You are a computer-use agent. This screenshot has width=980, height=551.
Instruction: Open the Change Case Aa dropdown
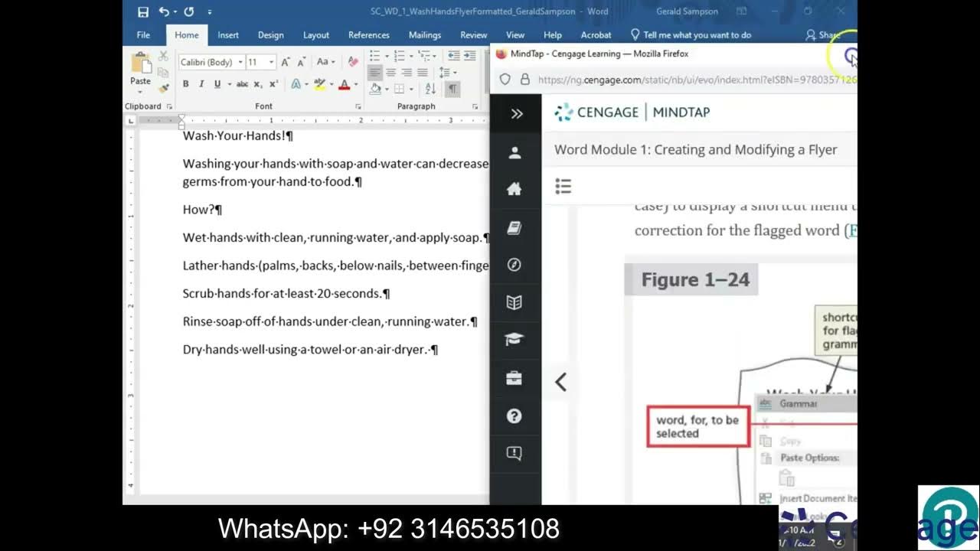click(x=325, y=62)
